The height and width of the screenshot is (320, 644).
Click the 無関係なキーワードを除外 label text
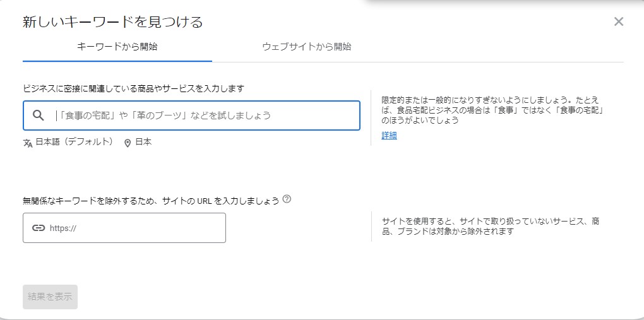[x=151, y=201]
